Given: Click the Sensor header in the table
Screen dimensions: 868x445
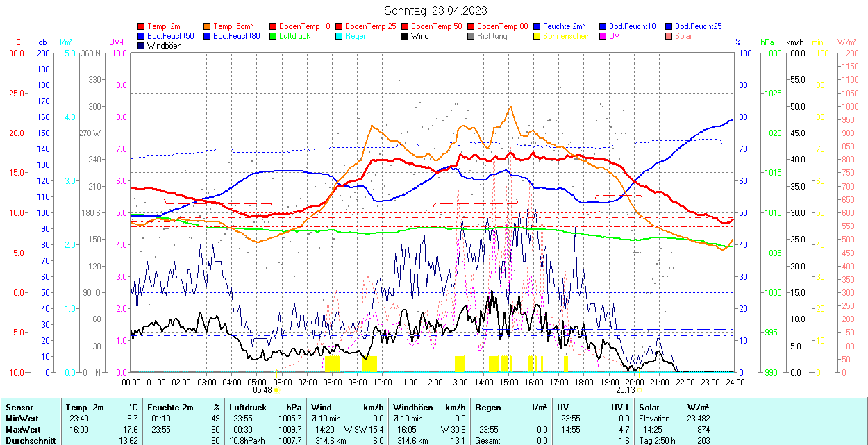Looking at the screenshot, I should click(x=19, y=408).
